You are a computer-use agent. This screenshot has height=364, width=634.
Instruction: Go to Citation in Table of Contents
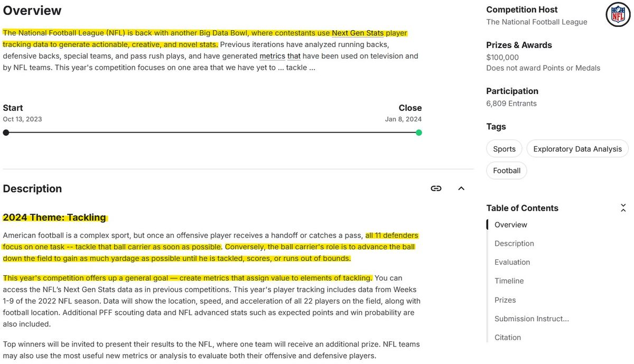508,338
